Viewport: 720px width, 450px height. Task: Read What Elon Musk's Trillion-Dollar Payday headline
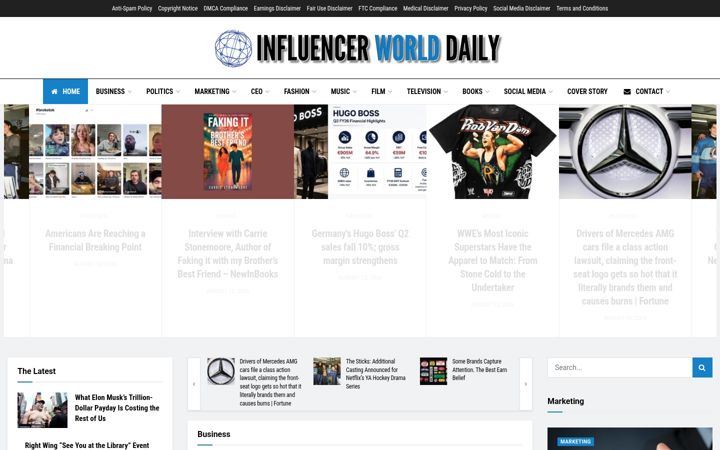pos(117,408)
